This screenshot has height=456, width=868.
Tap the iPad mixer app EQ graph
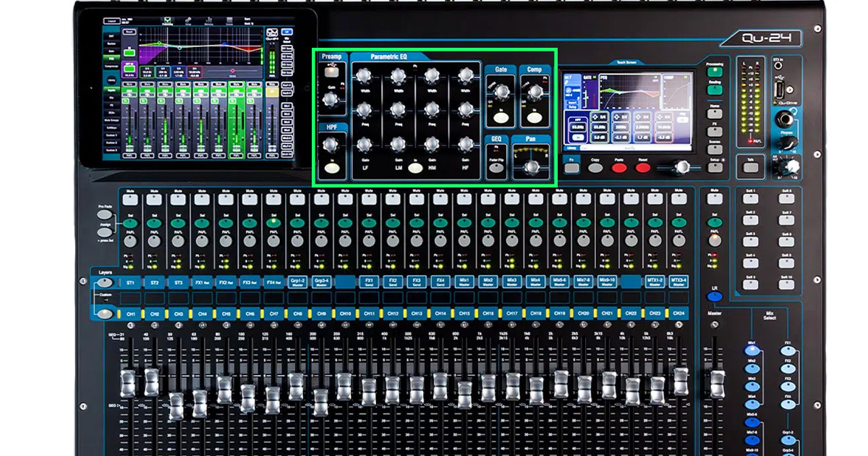click(x=200, y=46)
